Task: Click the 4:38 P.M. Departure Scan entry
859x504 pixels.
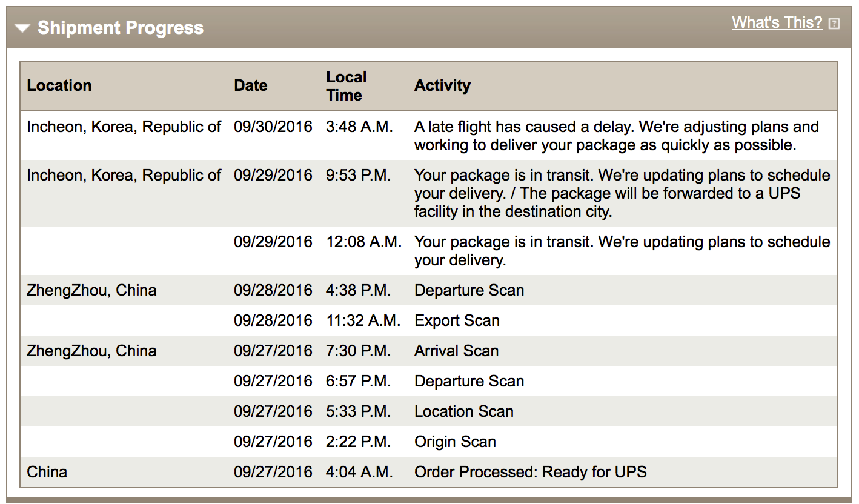Action: tap(469, 290)
